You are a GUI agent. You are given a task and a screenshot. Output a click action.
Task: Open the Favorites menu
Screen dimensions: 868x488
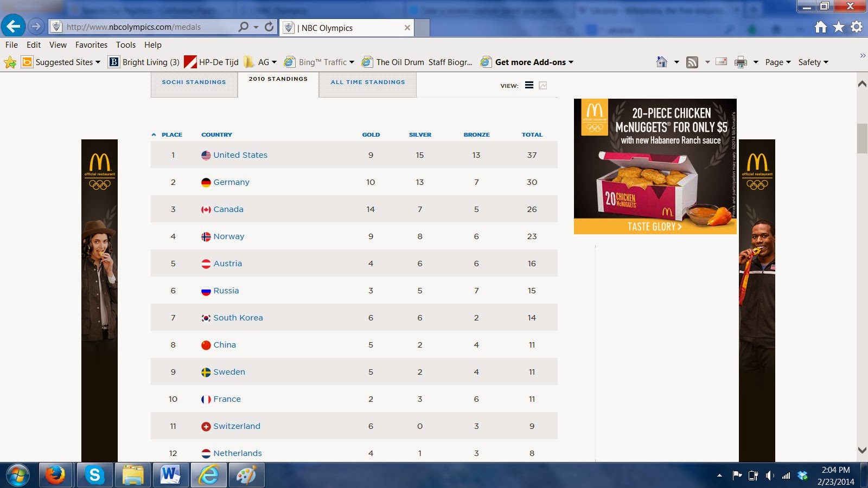coord(91,45)
